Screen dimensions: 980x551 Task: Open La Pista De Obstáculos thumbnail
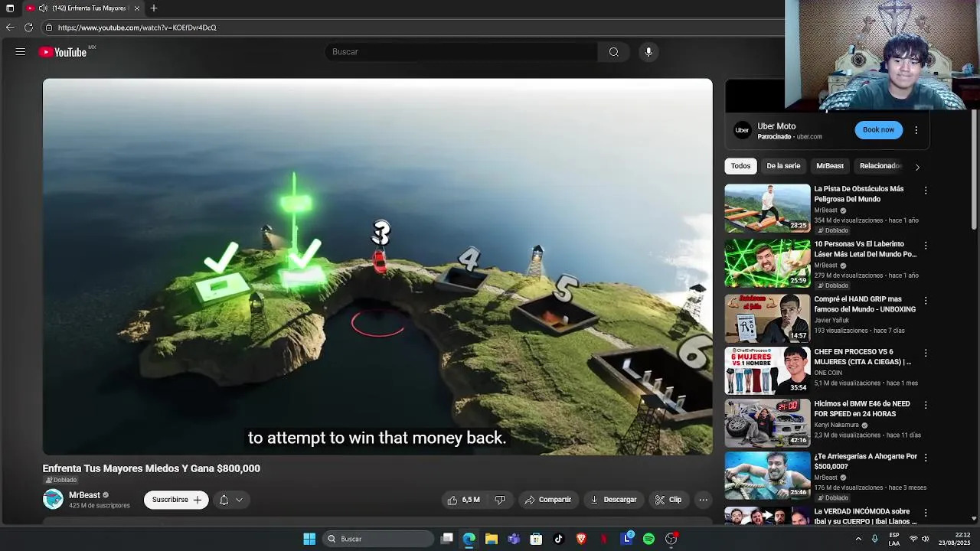click(x=767, y=208)
